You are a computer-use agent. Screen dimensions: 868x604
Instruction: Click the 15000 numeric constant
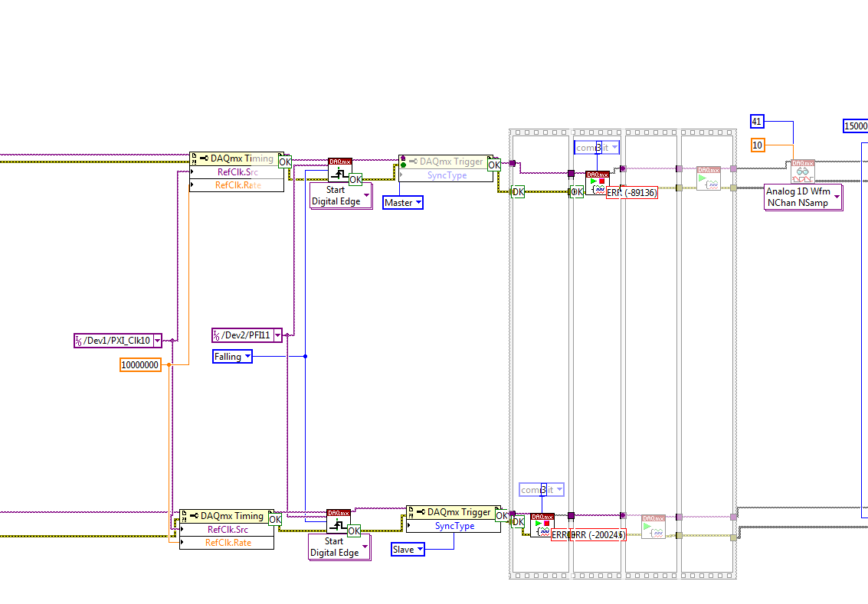point(856,126)
